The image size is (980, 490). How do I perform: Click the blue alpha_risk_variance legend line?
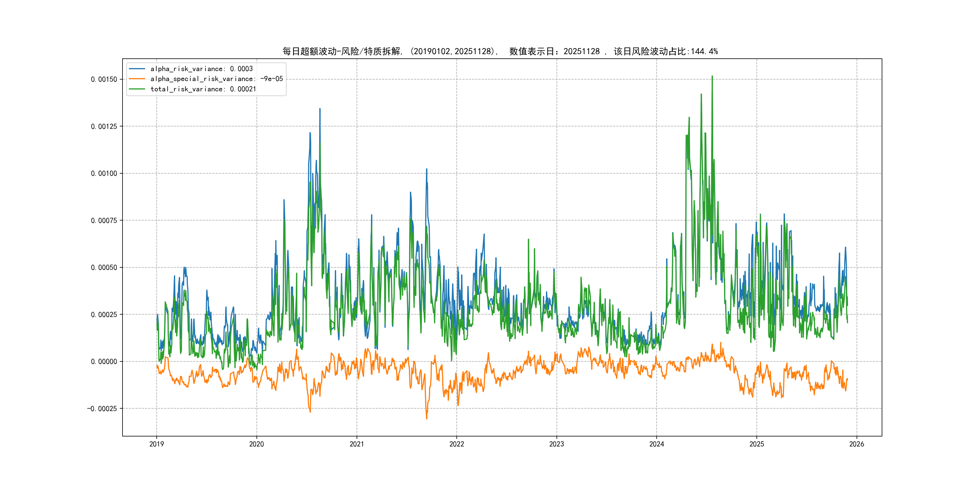137,69
